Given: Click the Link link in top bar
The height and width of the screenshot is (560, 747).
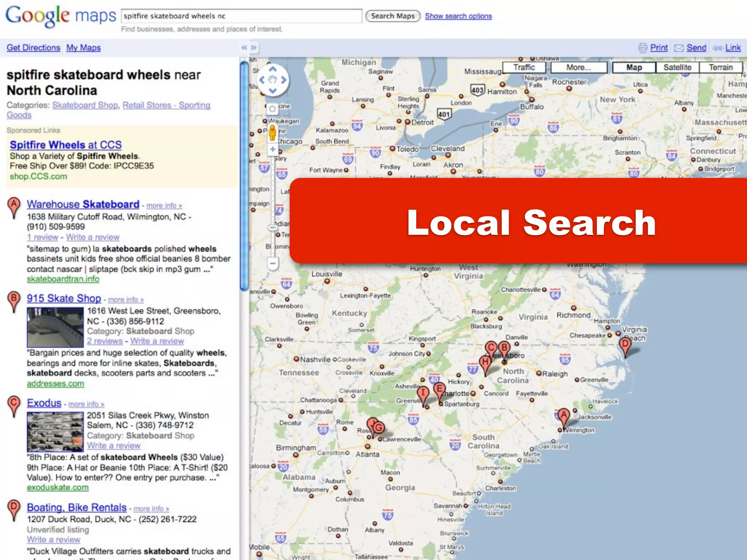Looking at the screenshot, I should [x=733, y=48].
